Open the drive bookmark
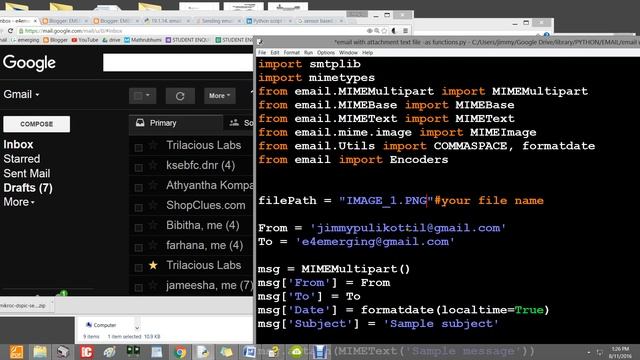 (x=111, y=40)
